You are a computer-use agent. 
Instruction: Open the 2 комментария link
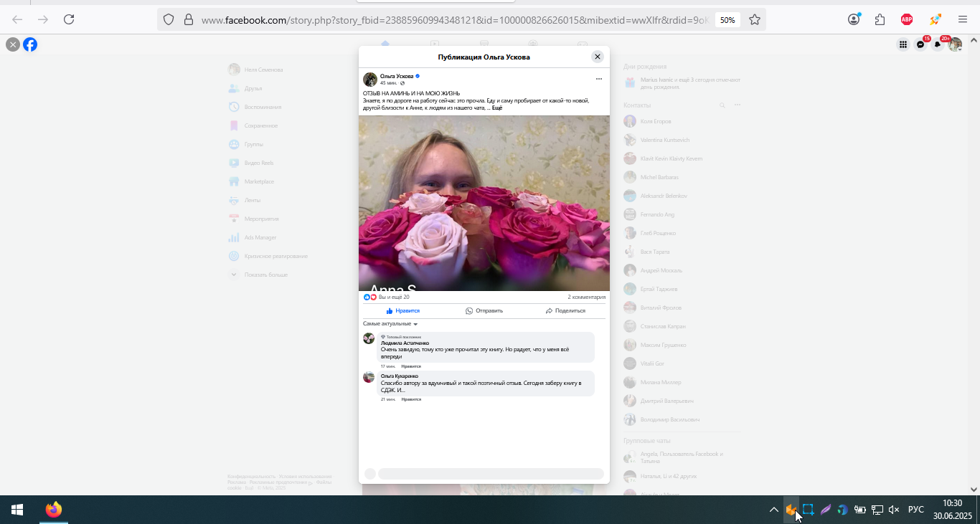click(x=587, y=297)
